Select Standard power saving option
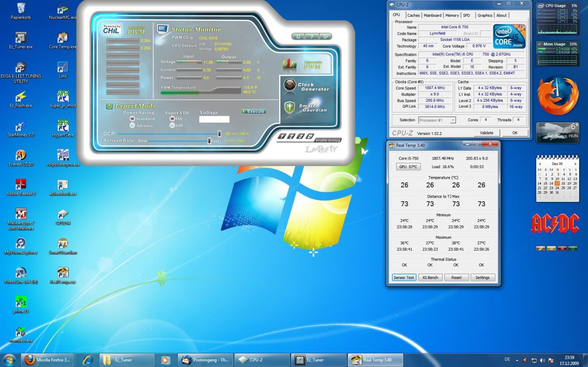The width and height of the screenshot is (588, 367). point(132,119)
